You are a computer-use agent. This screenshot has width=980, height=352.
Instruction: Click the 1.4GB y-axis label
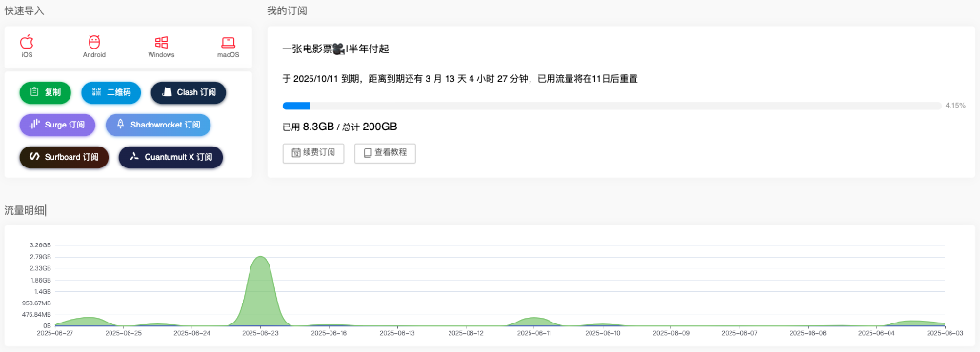43,291
